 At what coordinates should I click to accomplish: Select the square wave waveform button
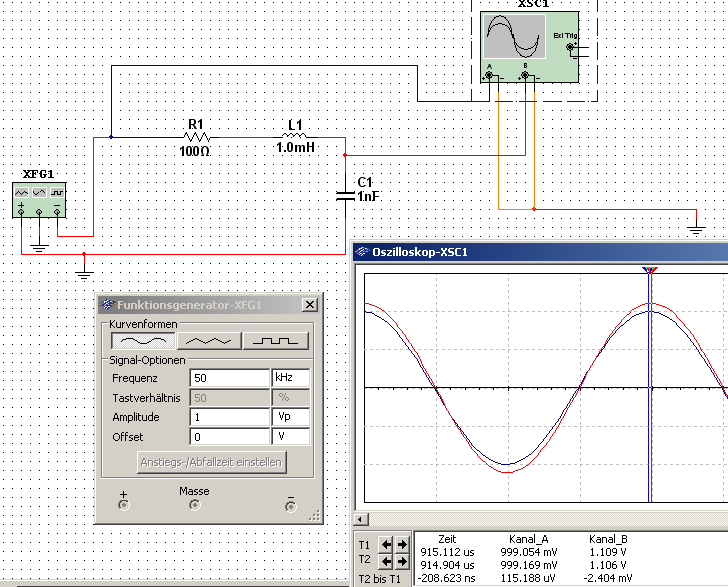pos(276,341)
